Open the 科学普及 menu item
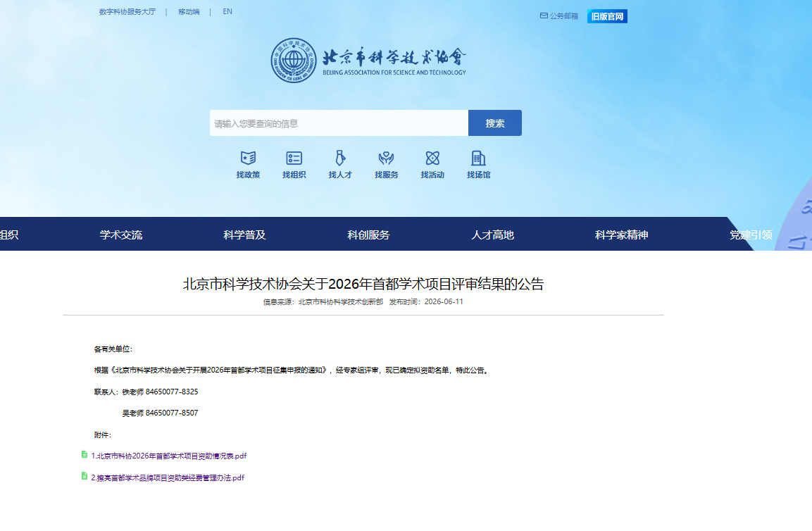Image resolution: width=812 pixels, height=531 pixels. [x=244, y=235]
